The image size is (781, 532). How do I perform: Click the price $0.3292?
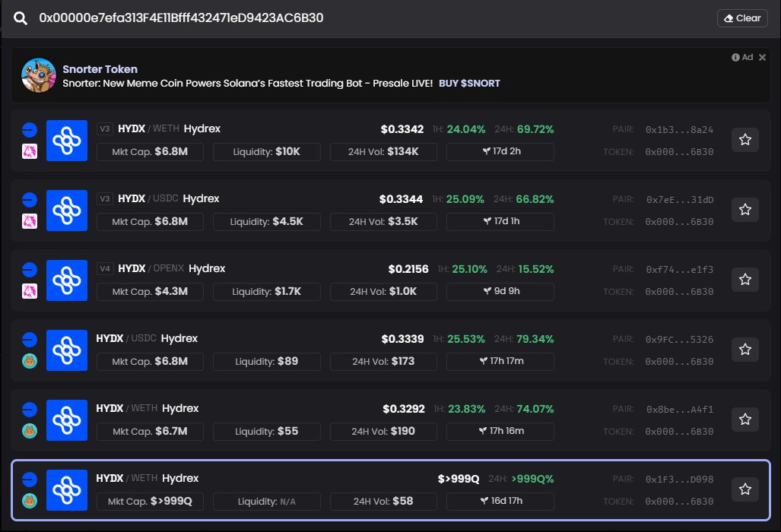404,409
